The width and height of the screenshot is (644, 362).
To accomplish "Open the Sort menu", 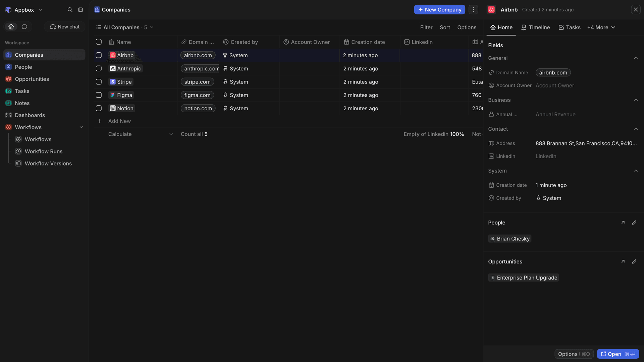I will (445, 27).
